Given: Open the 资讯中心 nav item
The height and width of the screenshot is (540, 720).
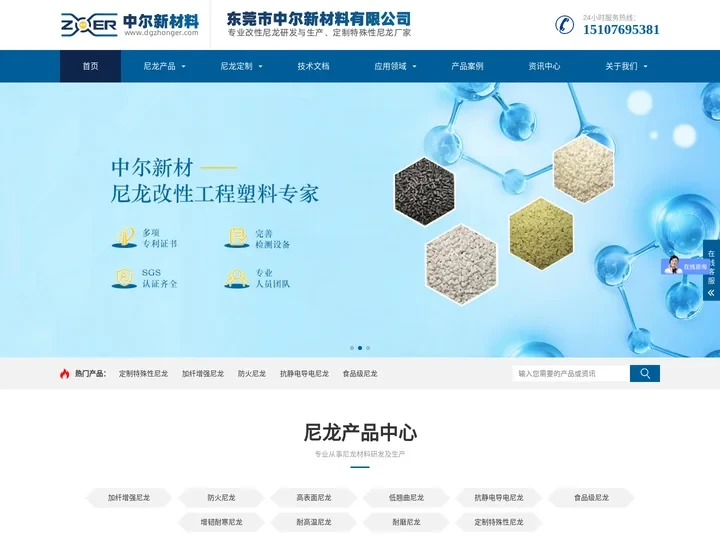Looking at the screenshot, I should (544, 66).
